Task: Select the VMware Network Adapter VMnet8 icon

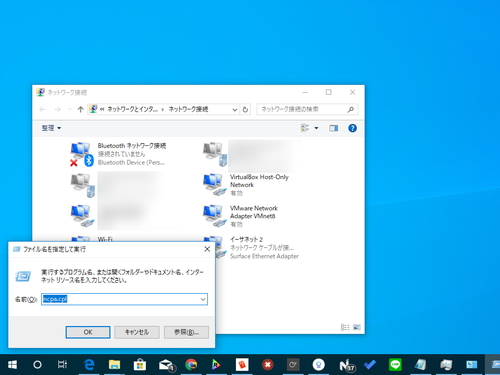Action: click(x=215, y=216)
